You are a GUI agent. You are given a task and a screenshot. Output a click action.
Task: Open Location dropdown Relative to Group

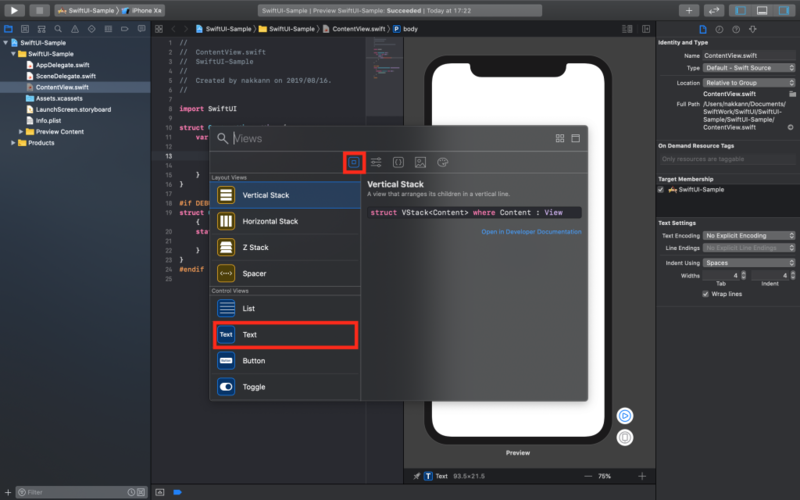[x=749, y=83]
